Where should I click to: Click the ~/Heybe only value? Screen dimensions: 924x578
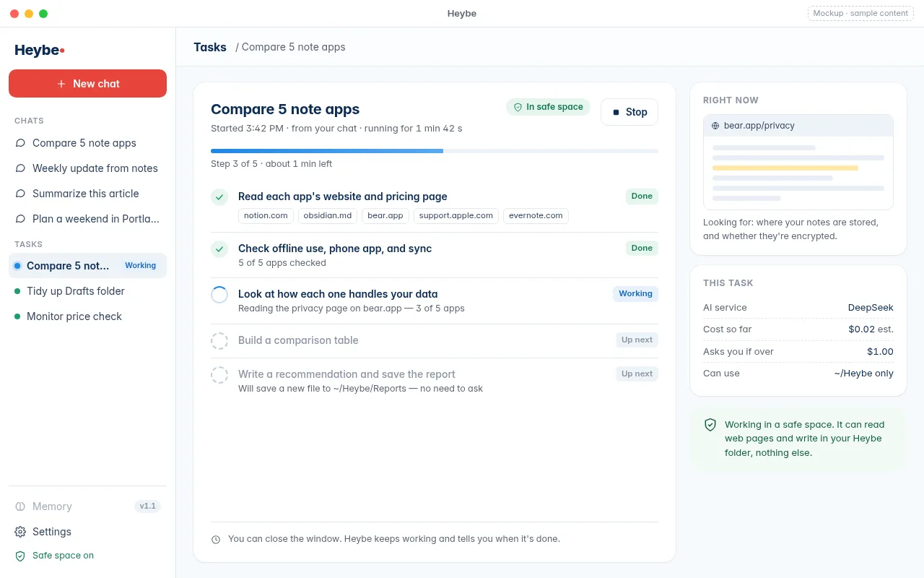(x=864, y=374)
